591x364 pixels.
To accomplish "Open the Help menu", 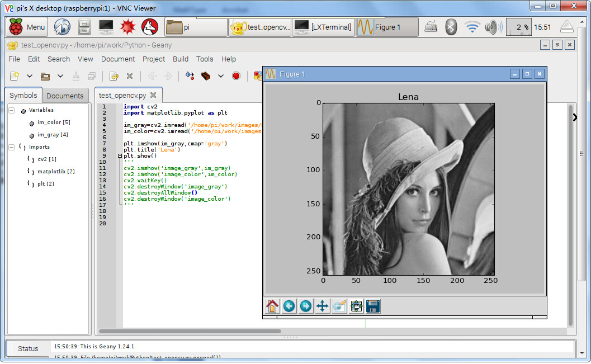I will click(x=229, y=59).
